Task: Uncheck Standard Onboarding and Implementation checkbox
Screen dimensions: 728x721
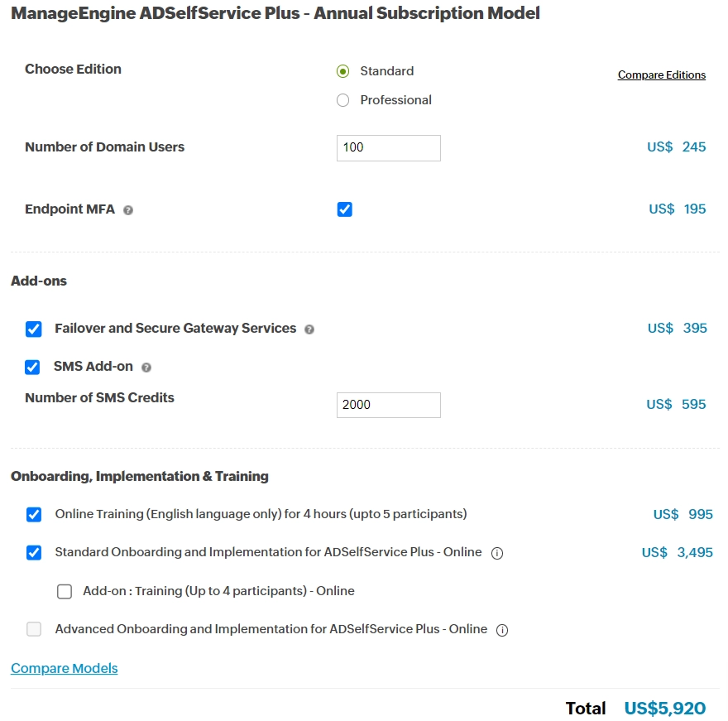Action: pos(34,553)
